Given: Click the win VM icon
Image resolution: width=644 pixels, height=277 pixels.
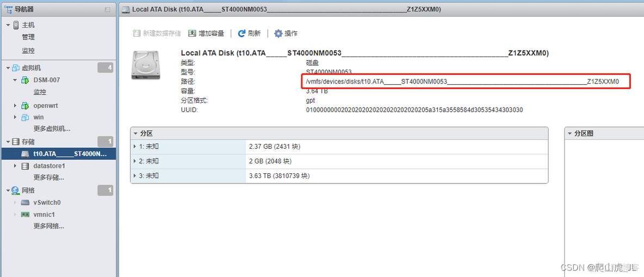Looking at the screenshot, I should [25, 117].
